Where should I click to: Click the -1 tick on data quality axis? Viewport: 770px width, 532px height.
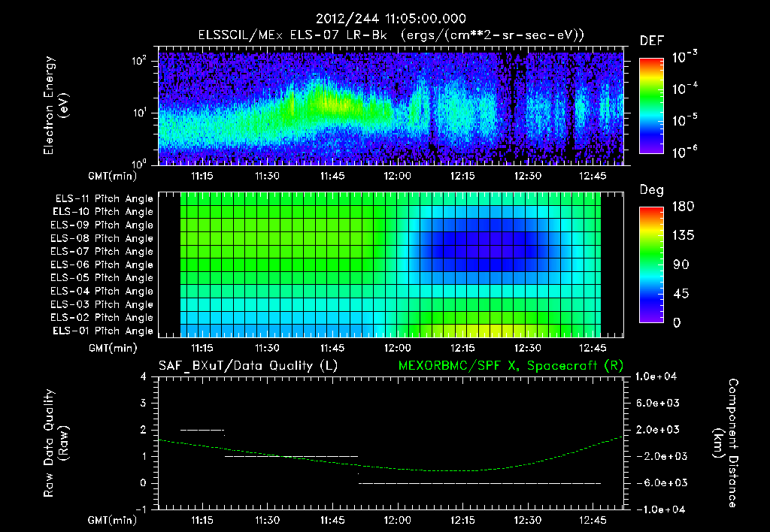click(x=141, y=509)
